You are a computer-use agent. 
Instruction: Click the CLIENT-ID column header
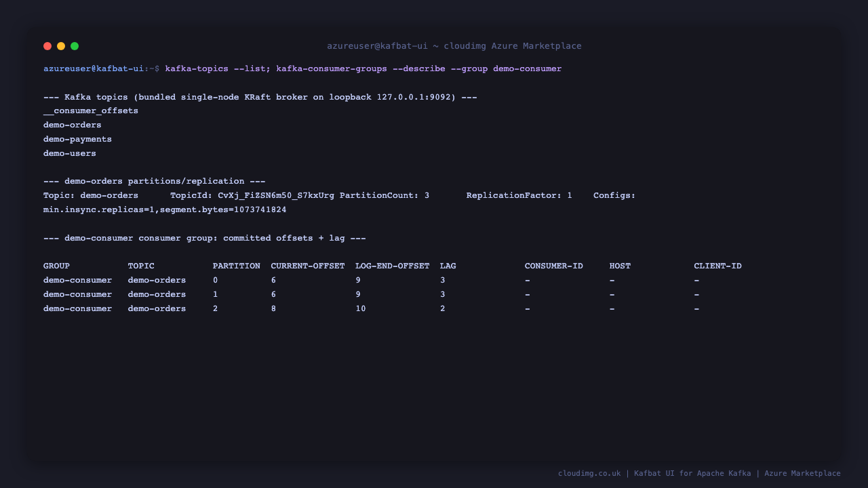click(718, 266)
